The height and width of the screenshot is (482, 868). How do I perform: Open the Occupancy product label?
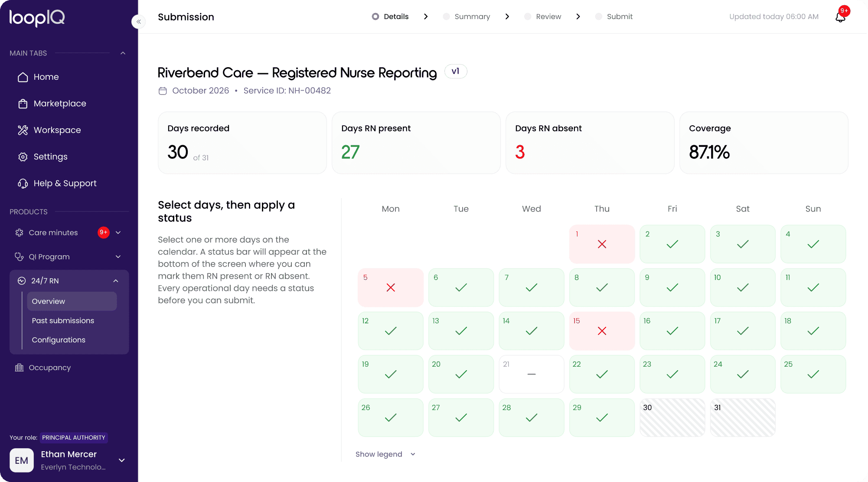[x=50, y=368]
